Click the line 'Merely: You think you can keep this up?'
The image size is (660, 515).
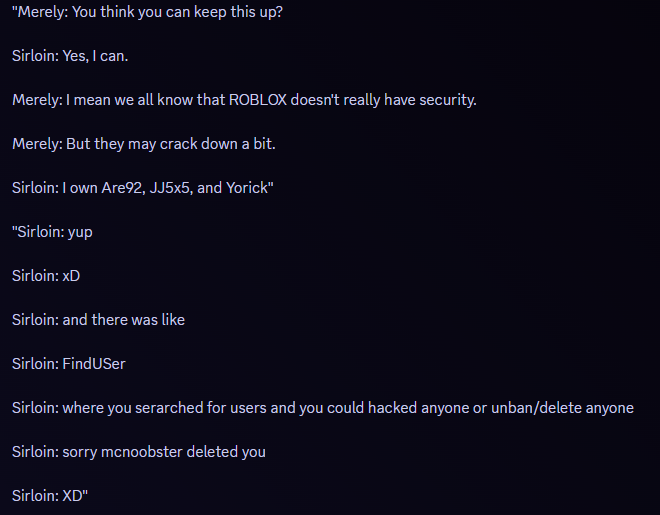[x=147, y=12]
